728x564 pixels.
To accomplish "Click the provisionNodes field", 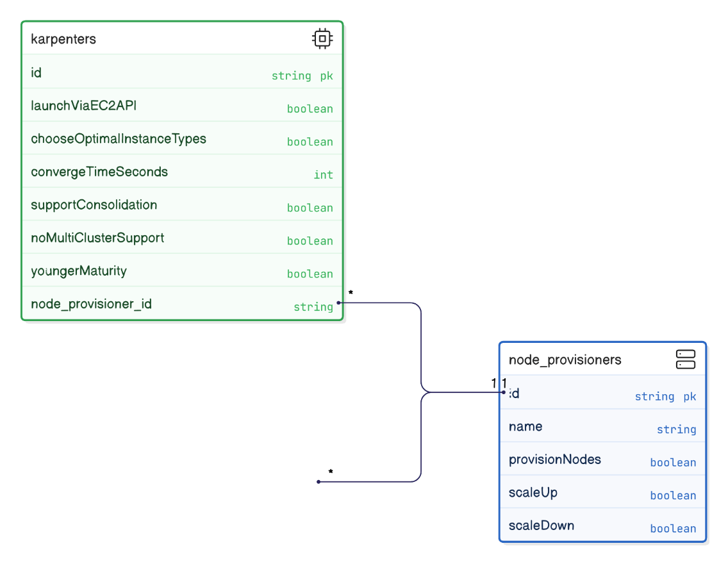I will pyautogui.click(x=602, y=459).
